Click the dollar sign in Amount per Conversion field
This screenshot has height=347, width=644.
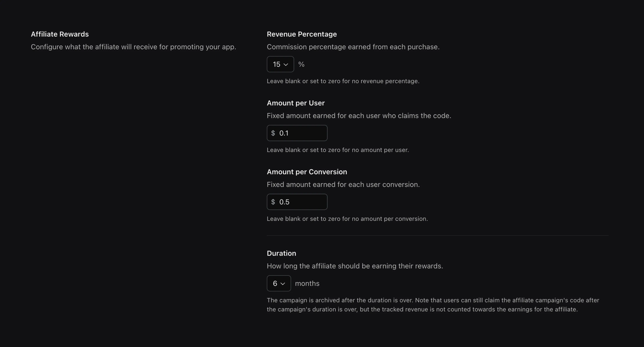pos(273,202)
